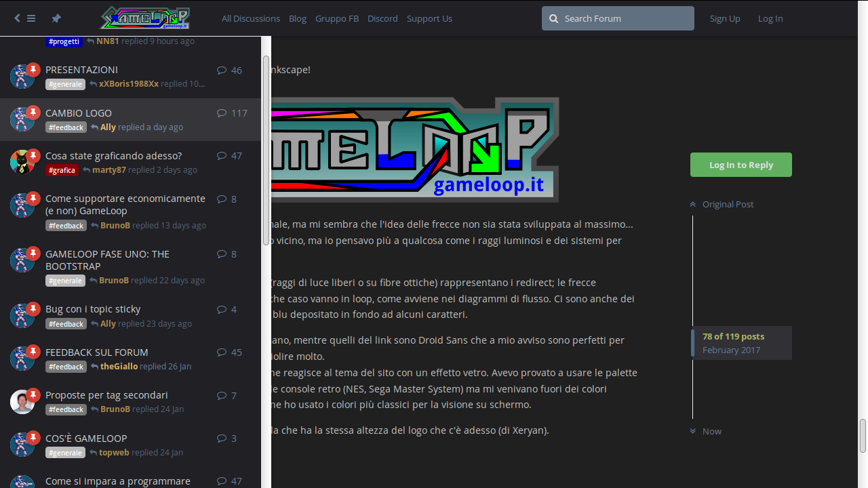Click the back arrow icon

17,18
